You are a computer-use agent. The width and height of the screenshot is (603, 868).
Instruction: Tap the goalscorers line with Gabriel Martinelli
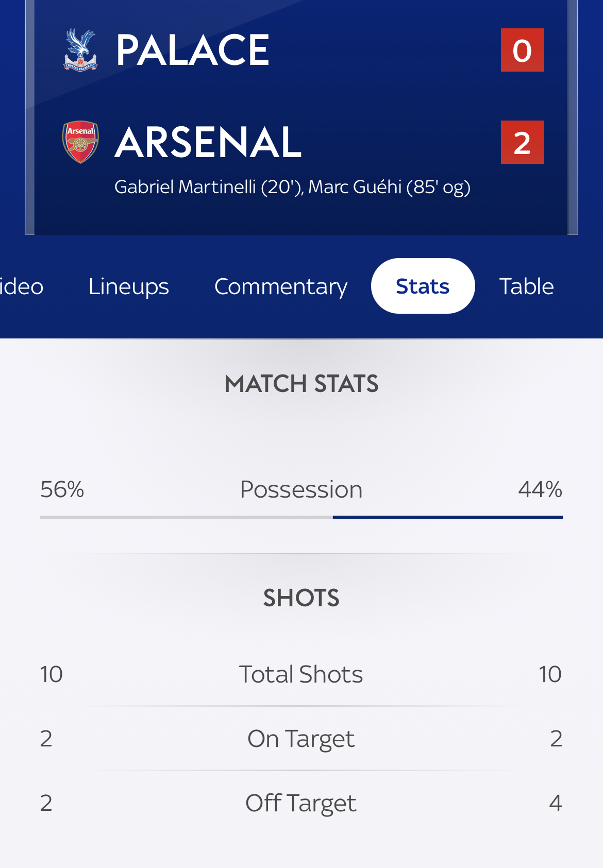[x=292, y=187]
